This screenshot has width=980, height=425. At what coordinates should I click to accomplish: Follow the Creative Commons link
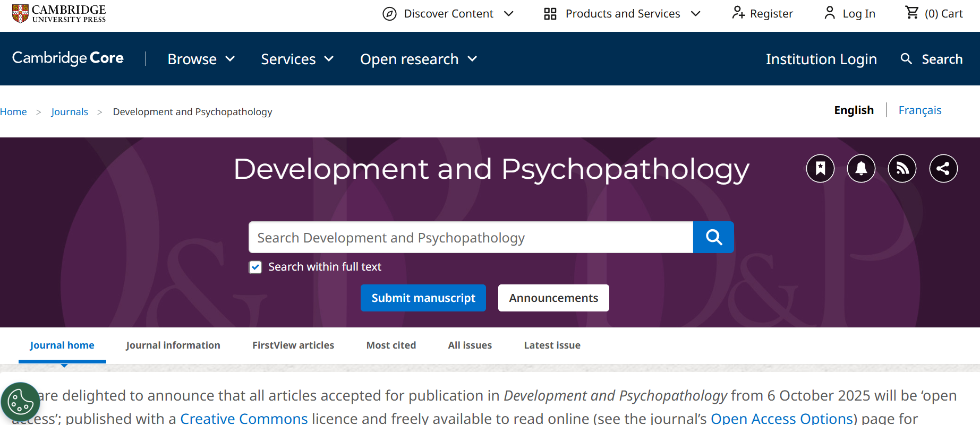(244, 418)
